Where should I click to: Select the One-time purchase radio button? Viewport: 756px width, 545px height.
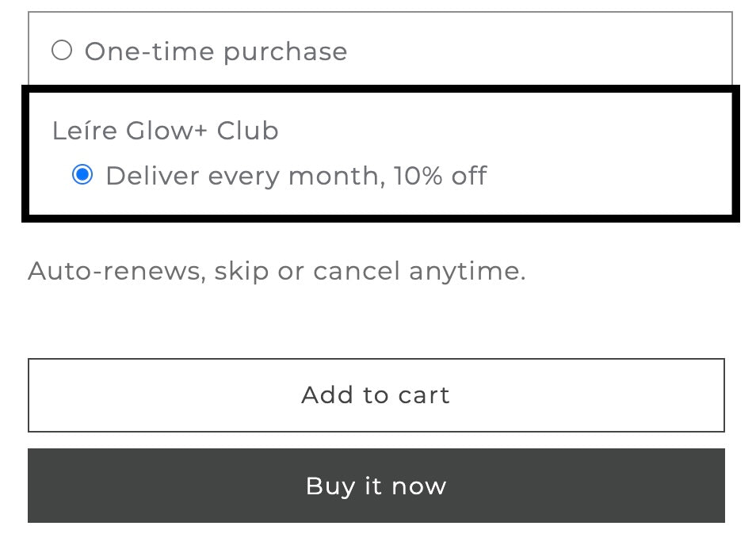[x=62, y=51]
